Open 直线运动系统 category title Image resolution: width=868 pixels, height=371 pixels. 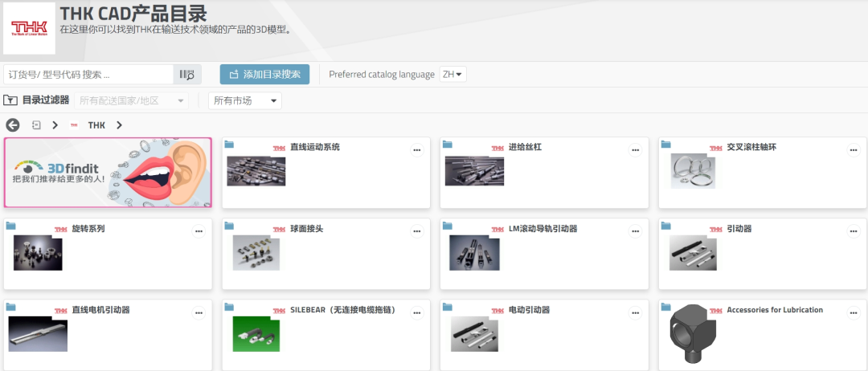(x=315, y=147)
